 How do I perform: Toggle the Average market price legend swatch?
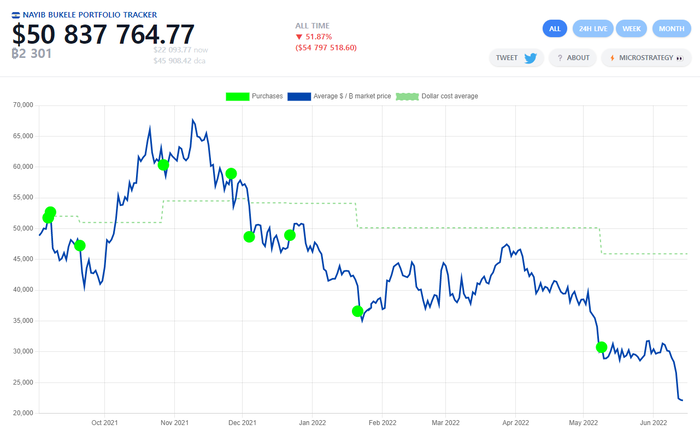tap(299, 96)
